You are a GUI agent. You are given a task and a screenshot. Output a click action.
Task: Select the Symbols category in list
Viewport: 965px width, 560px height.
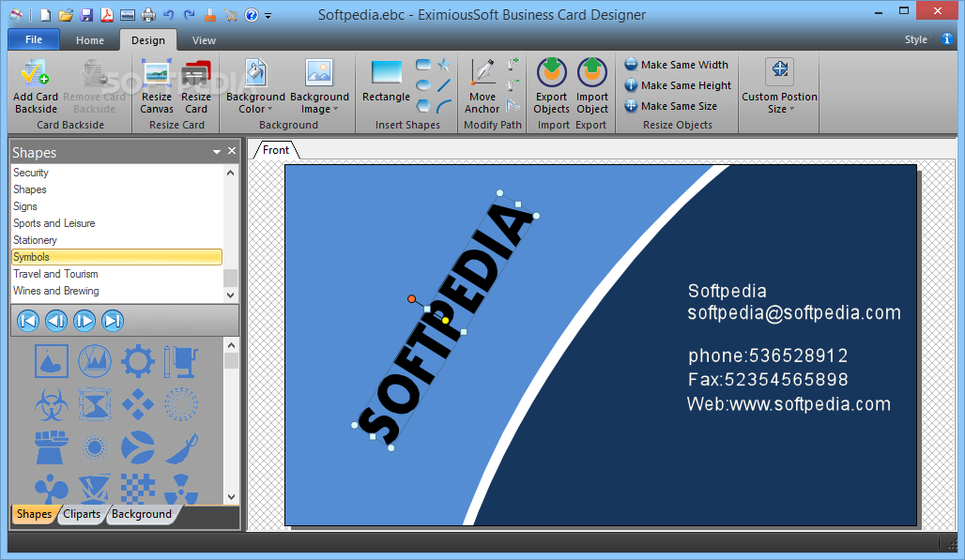tap(117, 257)
